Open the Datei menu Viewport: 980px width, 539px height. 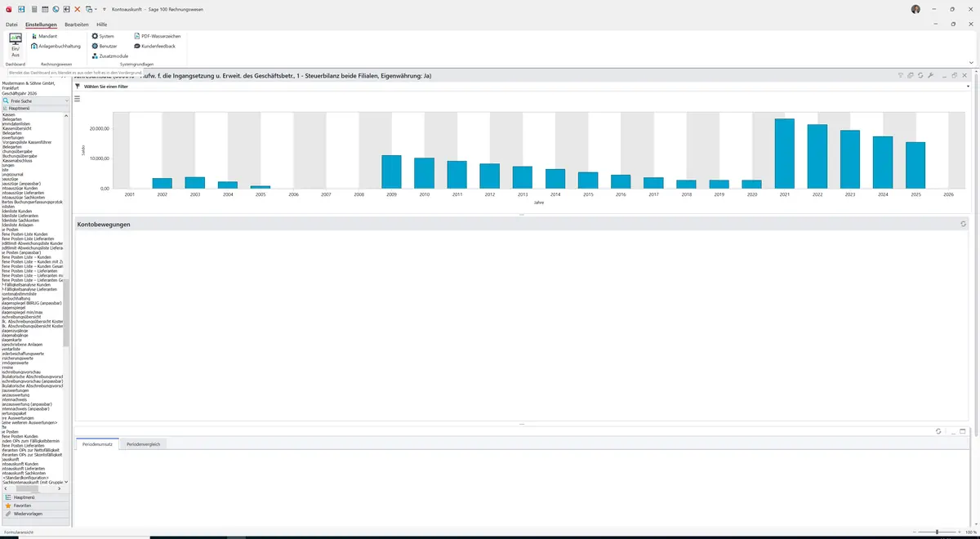pyautogui.click(x=11, y=24)
